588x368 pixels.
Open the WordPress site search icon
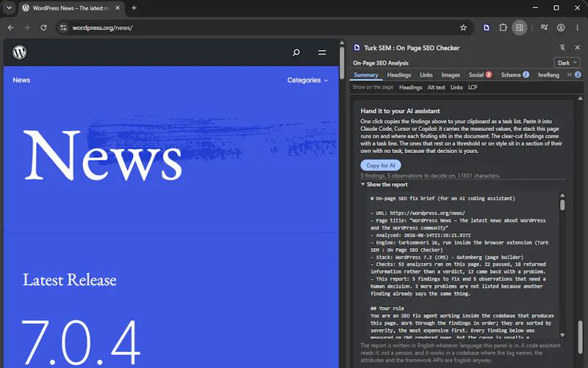(296, 52)
